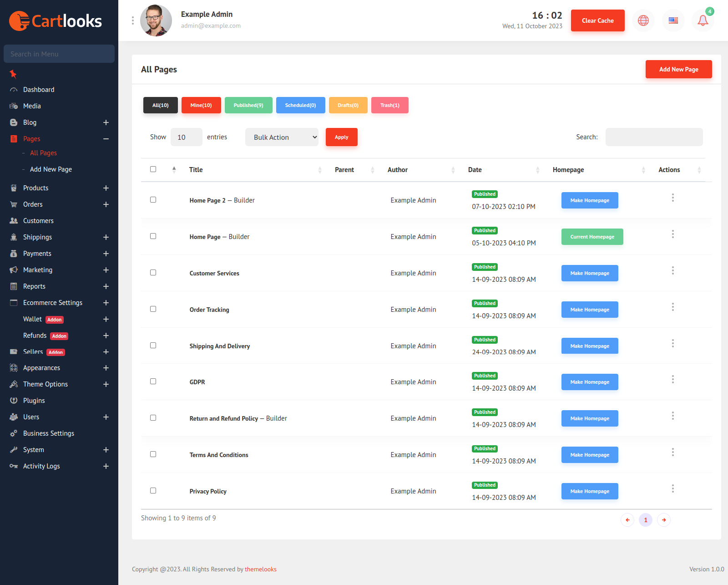Click the Add New Page button
The height and width of the screenshot is (585, 728).
[x=678, y=69]
